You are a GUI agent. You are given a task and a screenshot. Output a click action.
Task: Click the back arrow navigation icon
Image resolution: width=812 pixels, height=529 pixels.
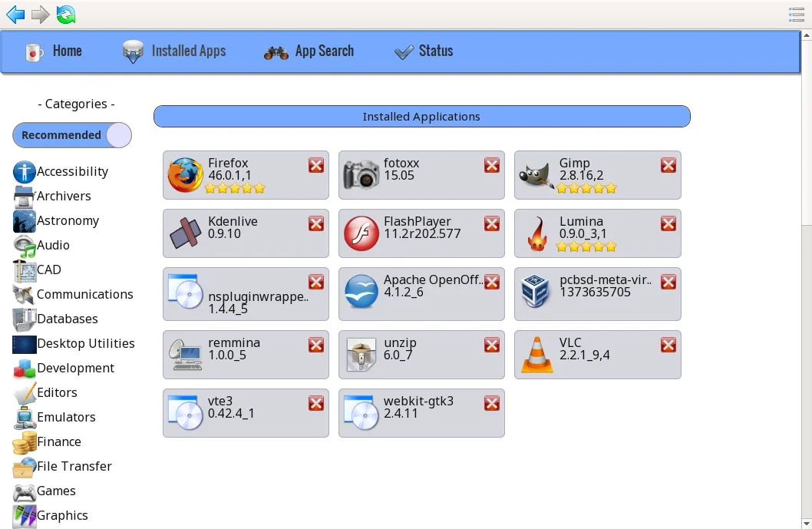[15, 14]
